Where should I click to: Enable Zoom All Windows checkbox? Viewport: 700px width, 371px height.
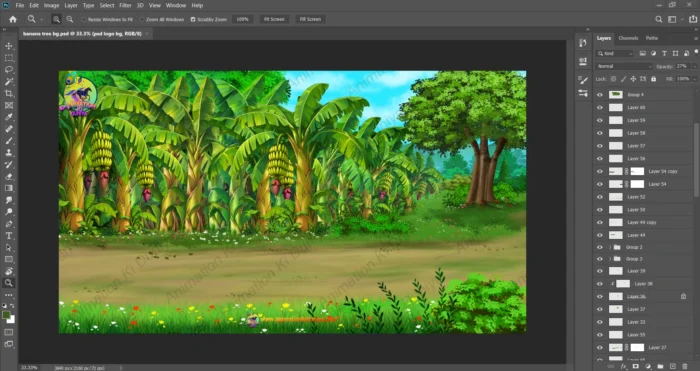pos(142,20)
